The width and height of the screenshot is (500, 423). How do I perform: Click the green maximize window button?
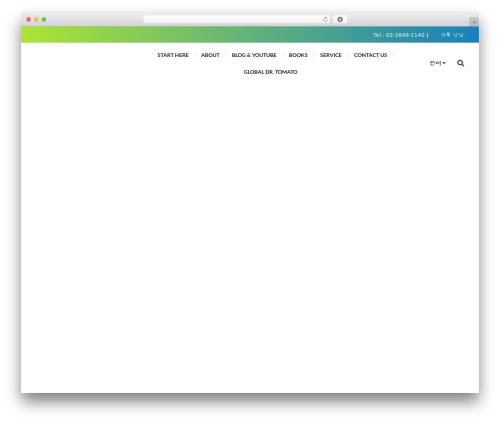tap(44, 20)
